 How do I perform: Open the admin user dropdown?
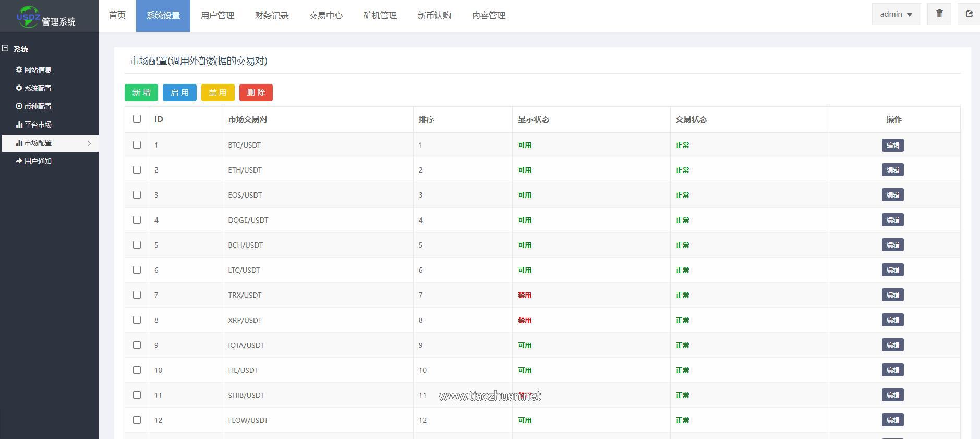896,14
